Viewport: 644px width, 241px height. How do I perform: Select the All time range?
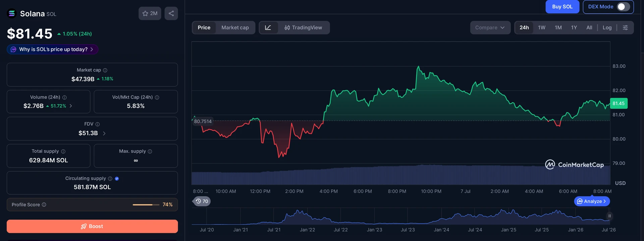589,27
